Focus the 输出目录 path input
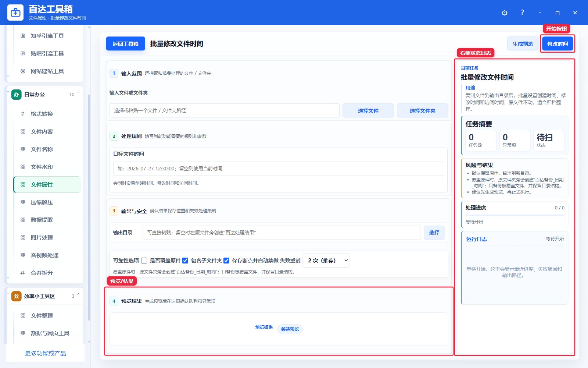588x368 pixels. pos(282,233)
